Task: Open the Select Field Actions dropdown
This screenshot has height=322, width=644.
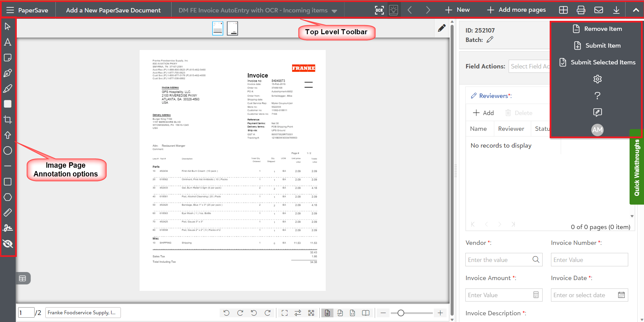Action: pyautogui.click(x=529, y=66)
